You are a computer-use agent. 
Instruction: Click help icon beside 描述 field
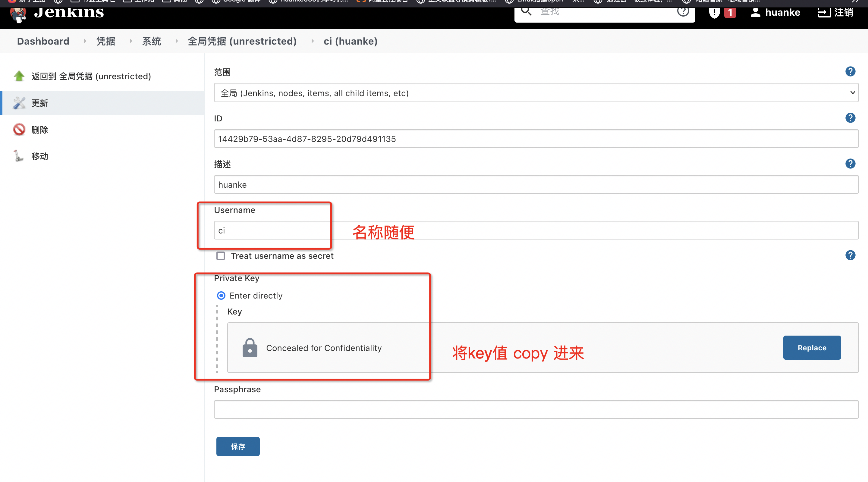pos(850,164)
